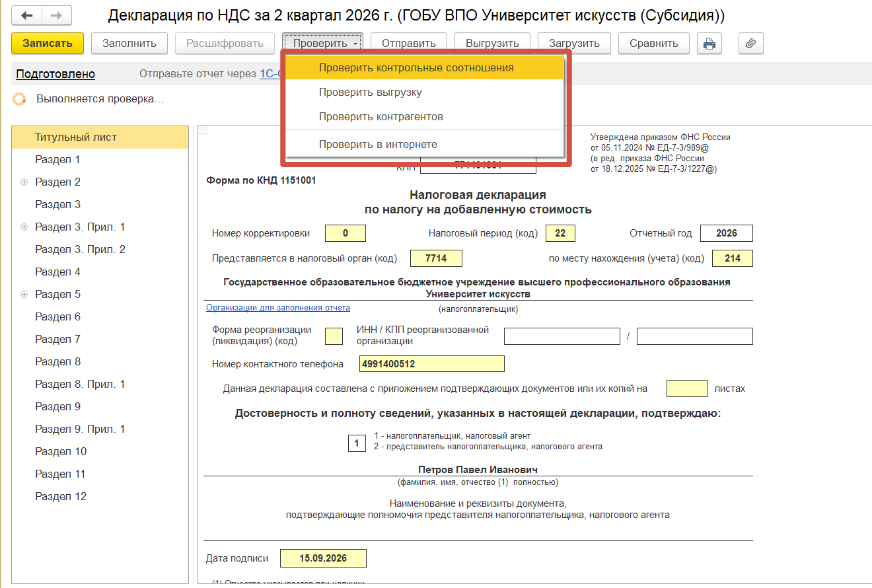This screenshot has width=872, height=588.
Task: Click the Сравнить button
Action: click(654, 44)
